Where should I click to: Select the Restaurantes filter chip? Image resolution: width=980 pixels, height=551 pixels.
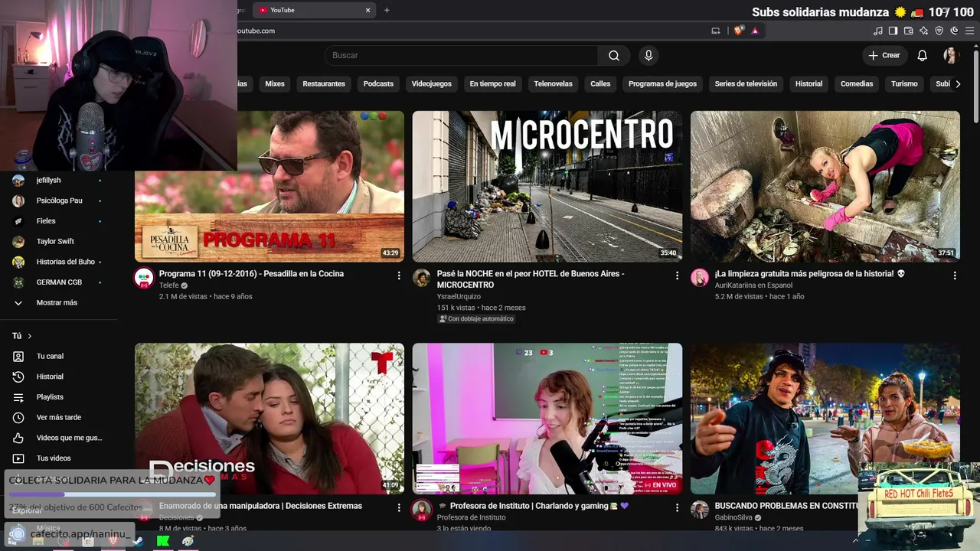pyautogui.click(x=324, y=84)
